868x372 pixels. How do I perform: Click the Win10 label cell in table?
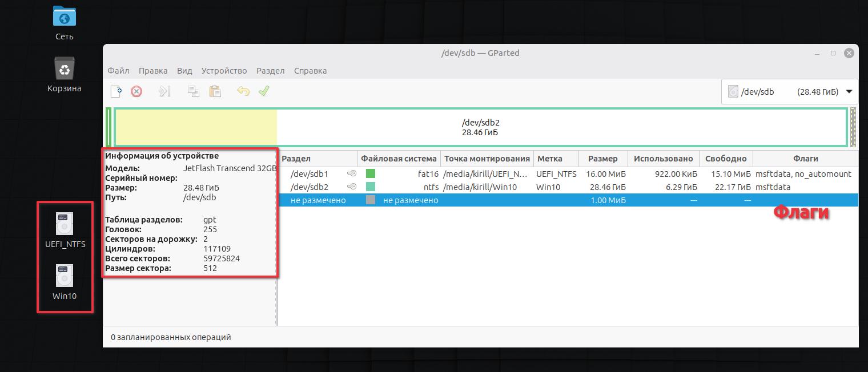click(548, 187)
